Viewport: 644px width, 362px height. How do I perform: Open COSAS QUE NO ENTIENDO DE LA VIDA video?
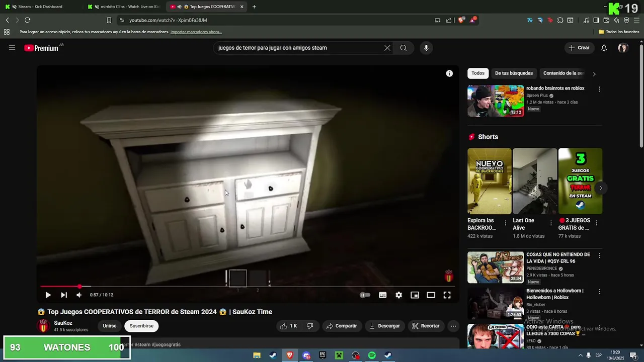point(496,267)
